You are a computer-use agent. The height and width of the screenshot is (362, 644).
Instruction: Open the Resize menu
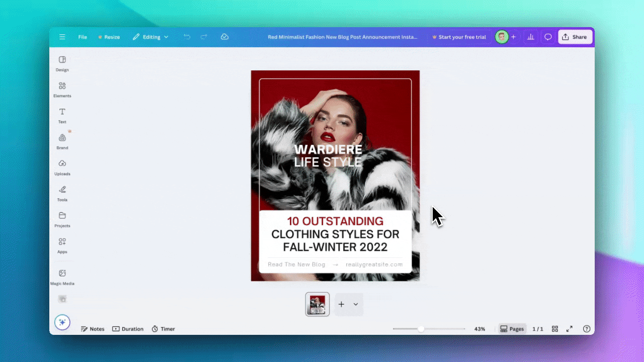pos(109,37)
